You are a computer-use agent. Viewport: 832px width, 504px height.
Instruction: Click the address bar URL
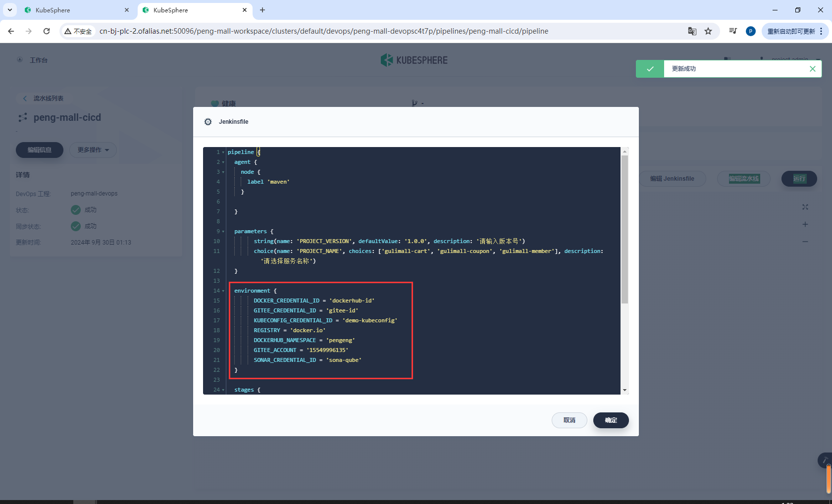click(324, 31)
